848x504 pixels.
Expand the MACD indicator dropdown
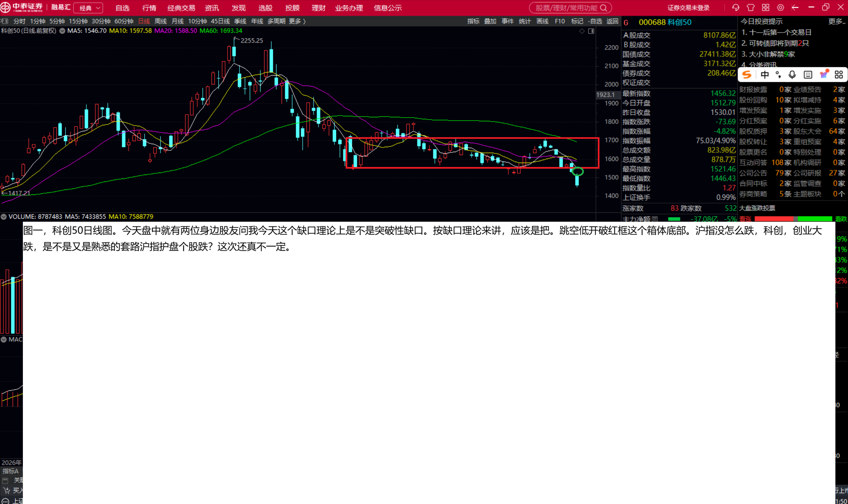tap(4, 339)
